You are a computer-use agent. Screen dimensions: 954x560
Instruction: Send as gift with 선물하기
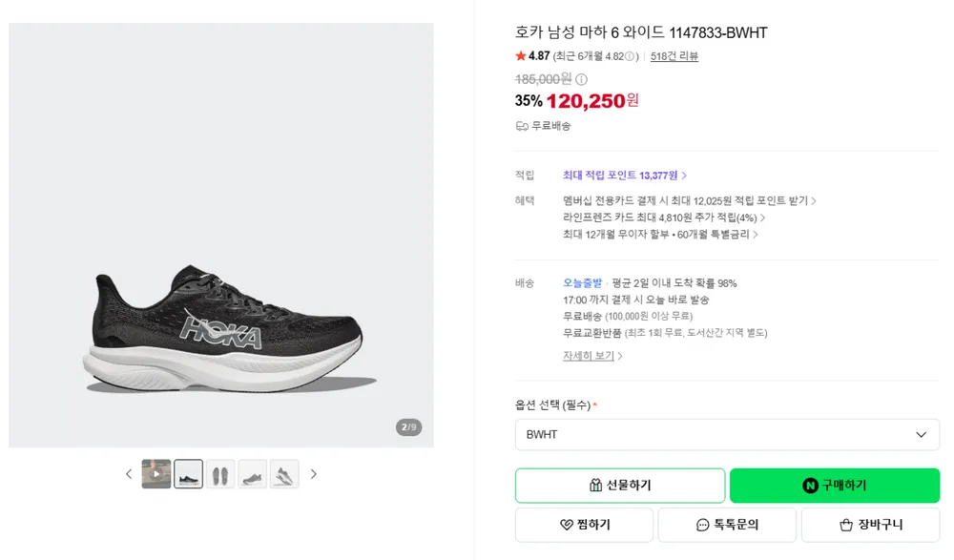[620, 486]
